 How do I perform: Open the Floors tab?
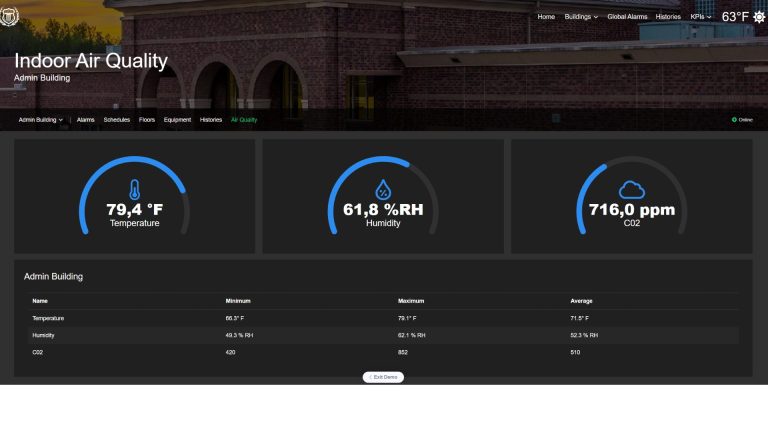tap(147, 120)
